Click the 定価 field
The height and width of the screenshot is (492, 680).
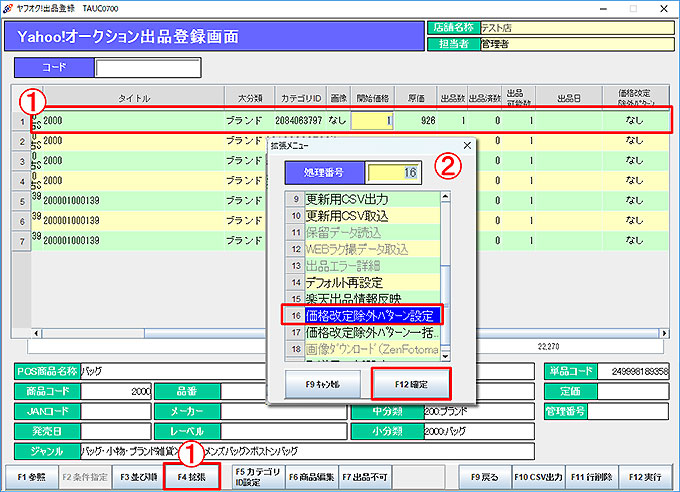coord(633,391)
